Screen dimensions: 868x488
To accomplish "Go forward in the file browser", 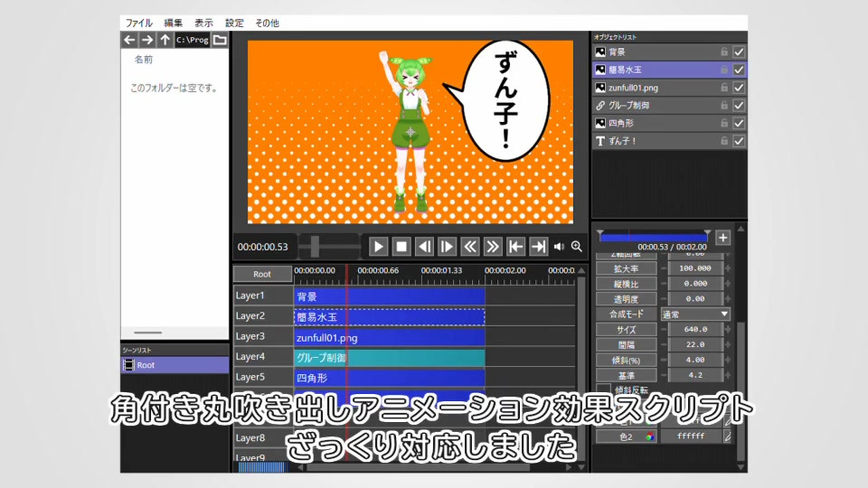I will click(x=146, y=40).
